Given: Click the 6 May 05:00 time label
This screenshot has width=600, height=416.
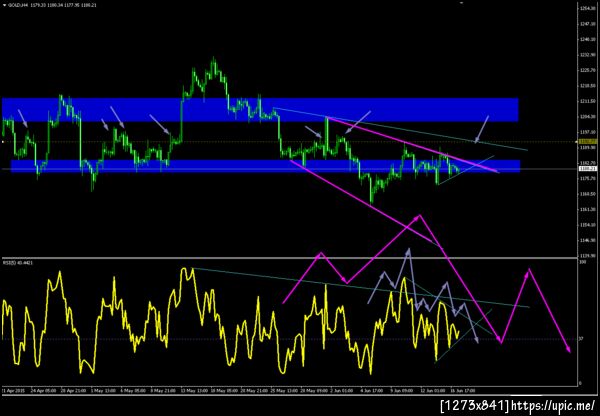Looking at the screenshot, I should point(131,391).
